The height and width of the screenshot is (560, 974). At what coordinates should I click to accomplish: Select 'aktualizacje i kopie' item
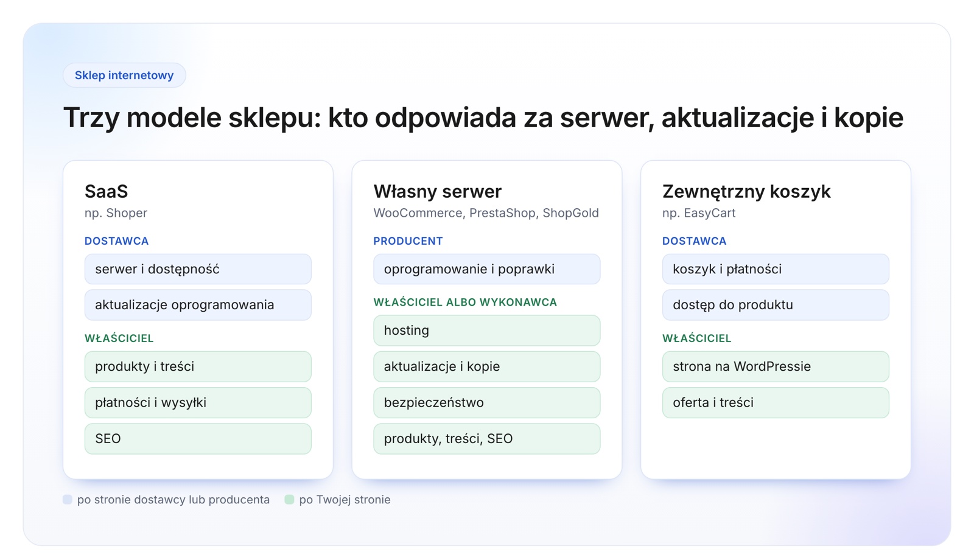(486, 366)
